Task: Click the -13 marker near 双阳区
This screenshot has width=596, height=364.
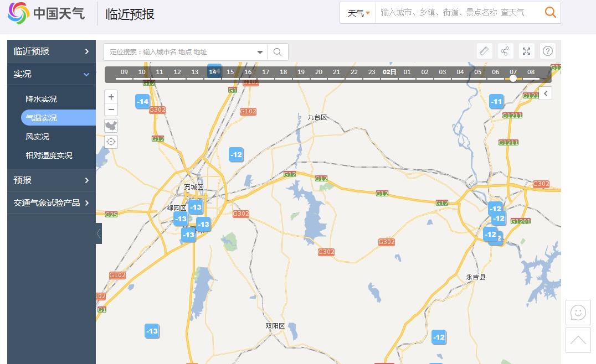Action: pyautogui.click(x=152, y=331)
